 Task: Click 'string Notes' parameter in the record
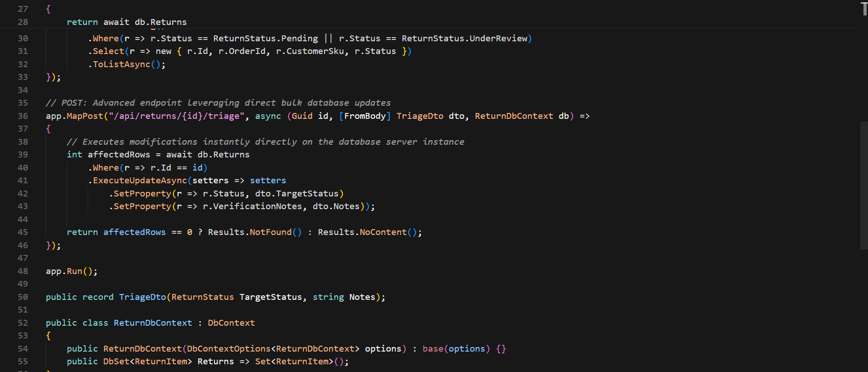(x=344, y=297)
